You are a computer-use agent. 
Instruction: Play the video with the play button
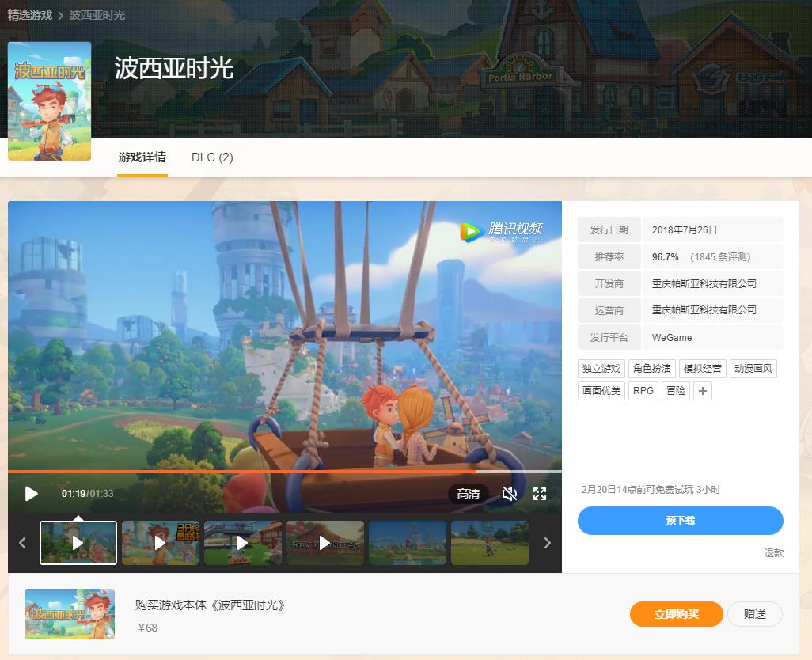coord(32,494)
